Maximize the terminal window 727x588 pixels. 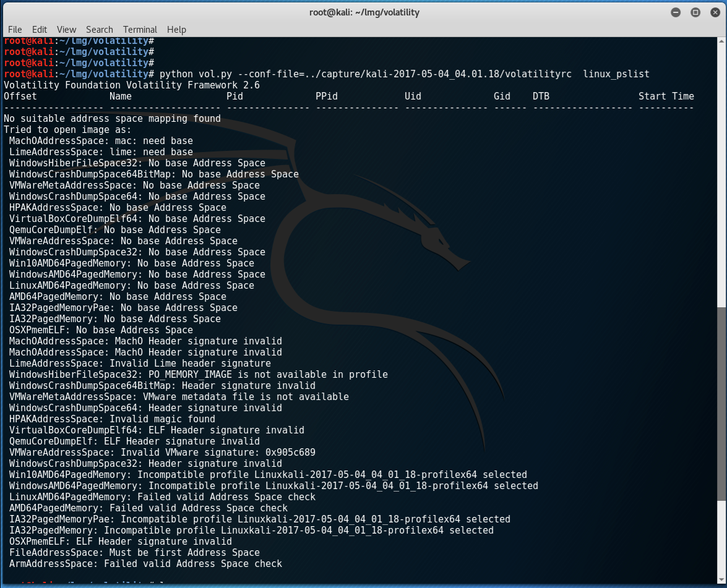point(695,12)
